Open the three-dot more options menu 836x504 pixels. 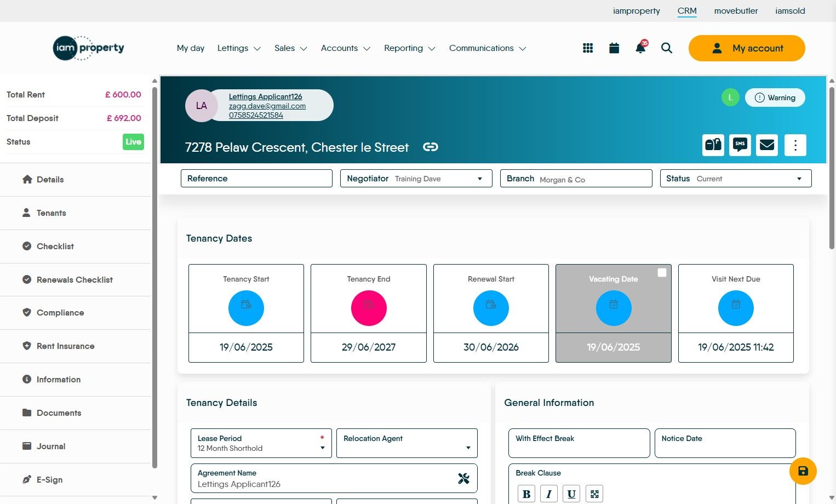pos(795,145)
